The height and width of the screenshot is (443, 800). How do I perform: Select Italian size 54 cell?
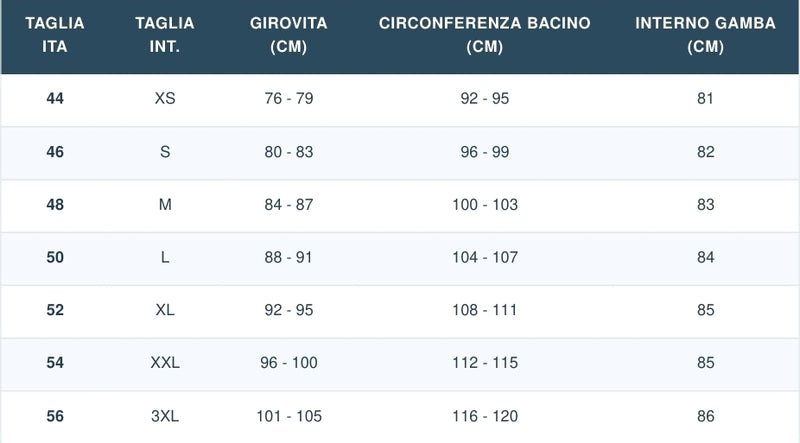click(55, 362)
